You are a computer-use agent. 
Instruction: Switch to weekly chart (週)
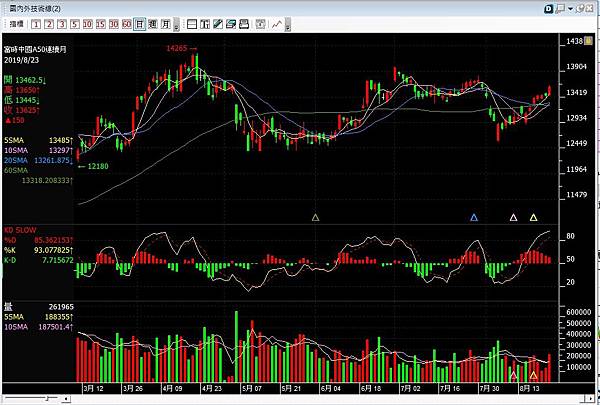click(153, 24)
